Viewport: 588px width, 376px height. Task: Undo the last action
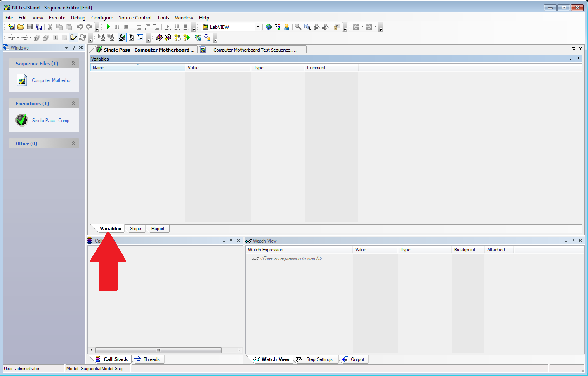point(80,27)
